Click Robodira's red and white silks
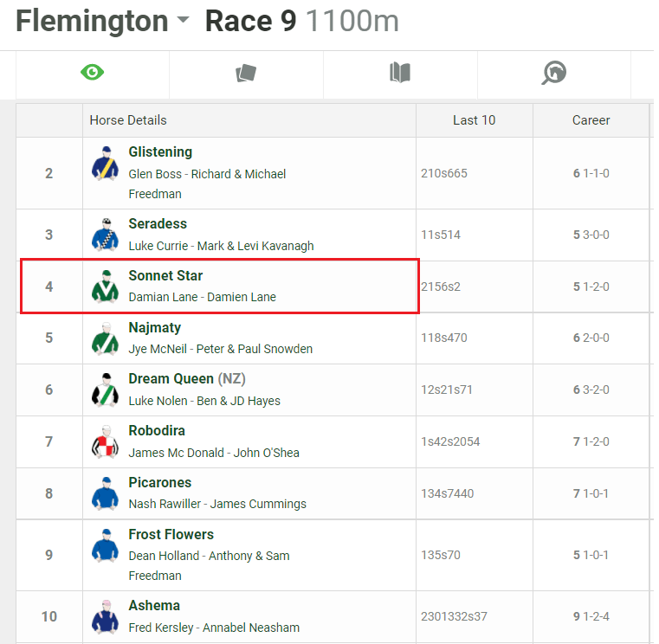The width and height of the screenshot is (659, 644). coord(105,441)
